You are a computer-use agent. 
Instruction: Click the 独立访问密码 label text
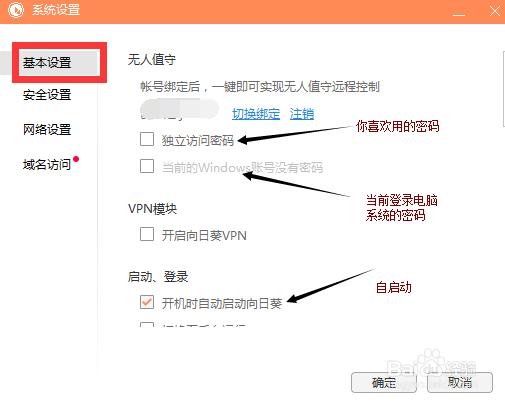tap(198, 140)
